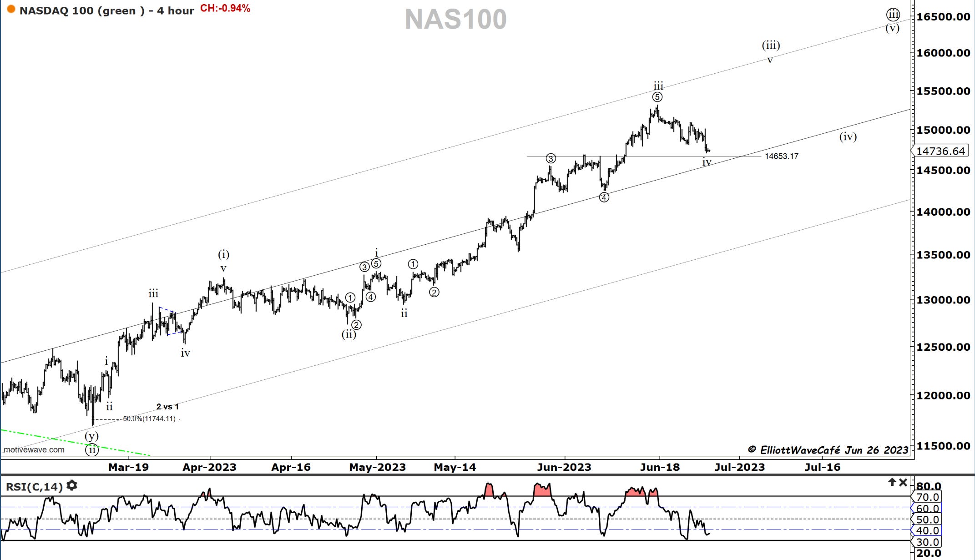Screen dimensions: 975x560
Task: Close the RSI study panel
Action: [x=904, y=482]
